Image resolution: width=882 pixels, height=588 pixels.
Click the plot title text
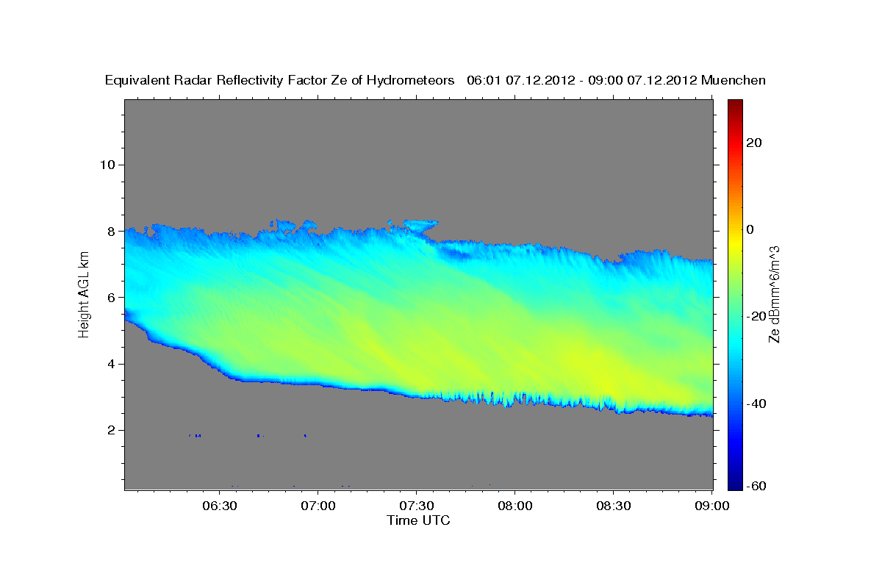tap(435, 80)
